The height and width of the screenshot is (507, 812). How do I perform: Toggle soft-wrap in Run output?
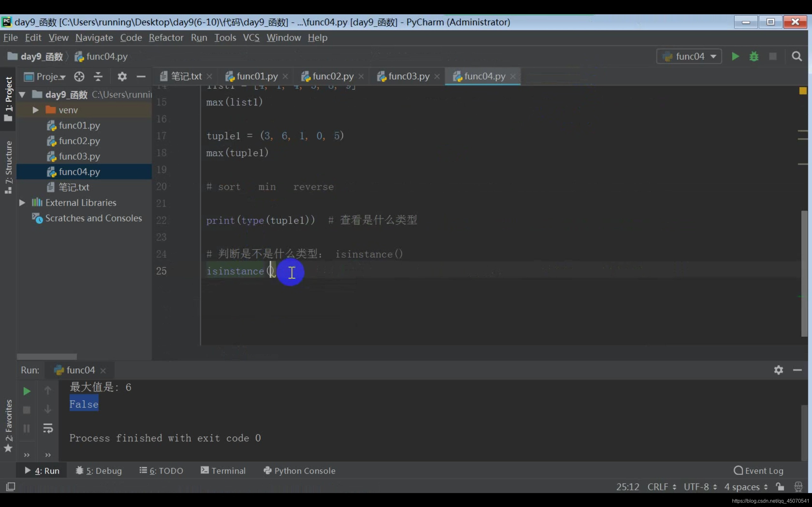[x=48, y=428]
